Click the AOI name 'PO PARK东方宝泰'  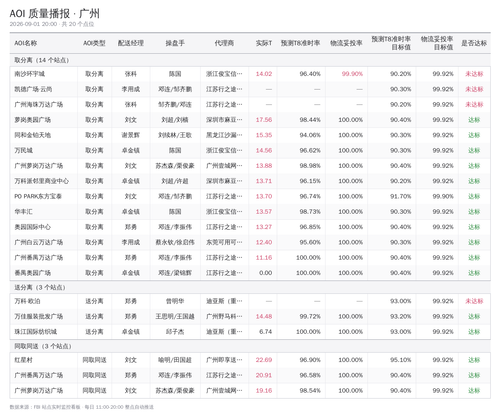tap(38, 196)
